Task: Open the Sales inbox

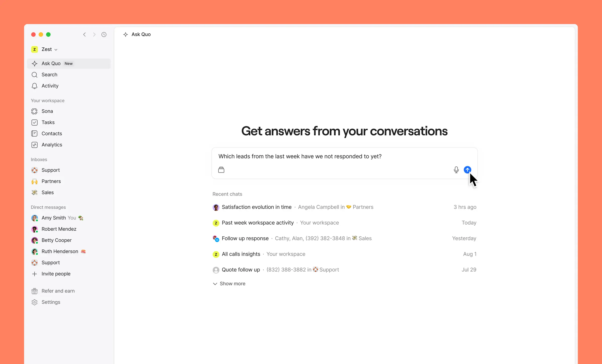Action: [69, 192]
